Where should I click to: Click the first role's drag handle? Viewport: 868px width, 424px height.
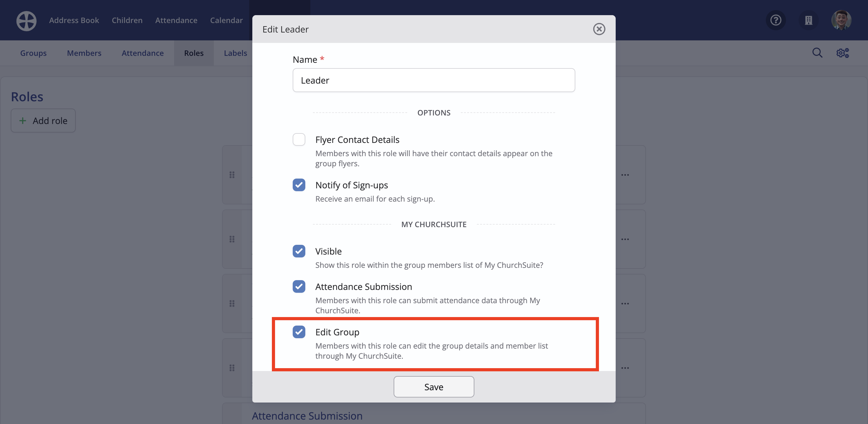pos(232,174)
